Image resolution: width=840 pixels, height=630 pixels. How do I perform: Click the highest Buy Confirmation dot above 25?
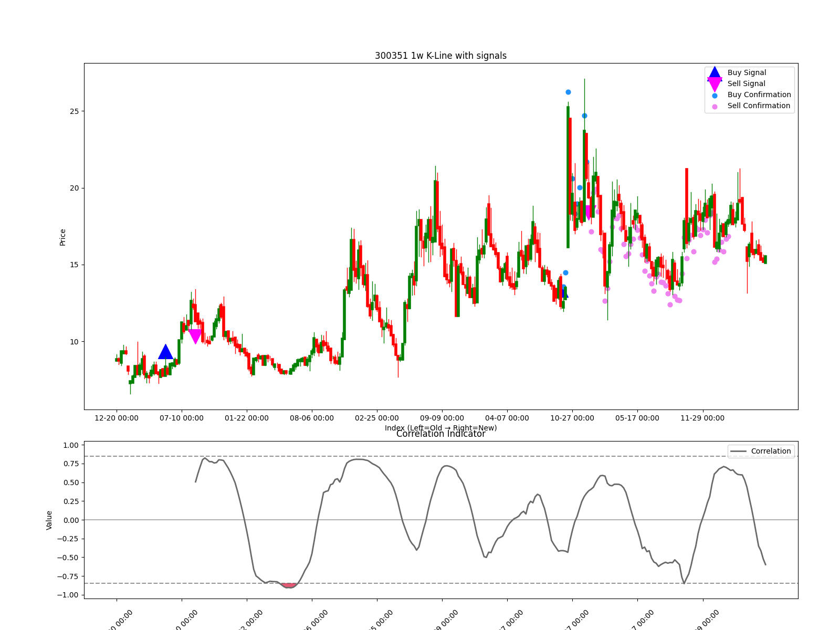pyautogui.click(x=568, y=92)
